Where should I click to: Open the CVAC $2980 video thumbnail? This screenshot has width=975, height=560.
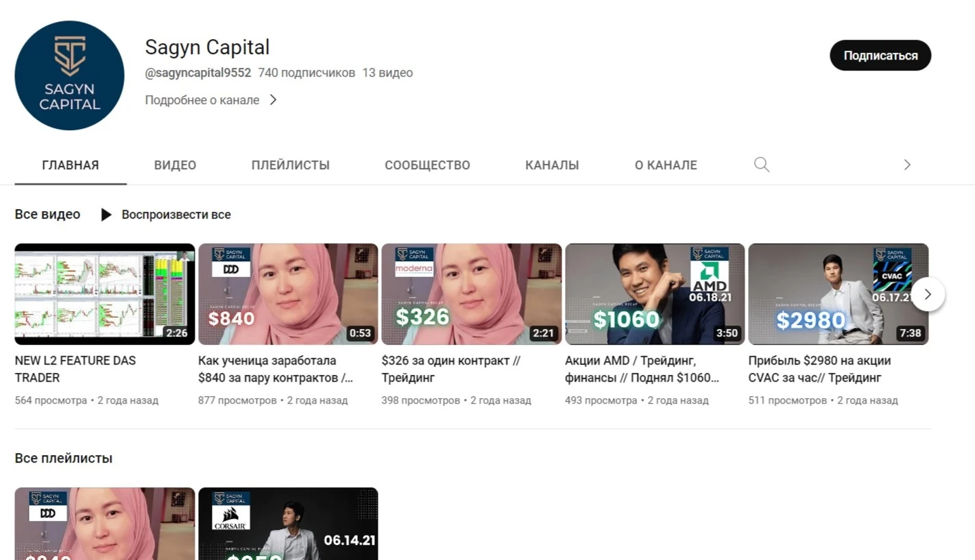pos(839,294)
